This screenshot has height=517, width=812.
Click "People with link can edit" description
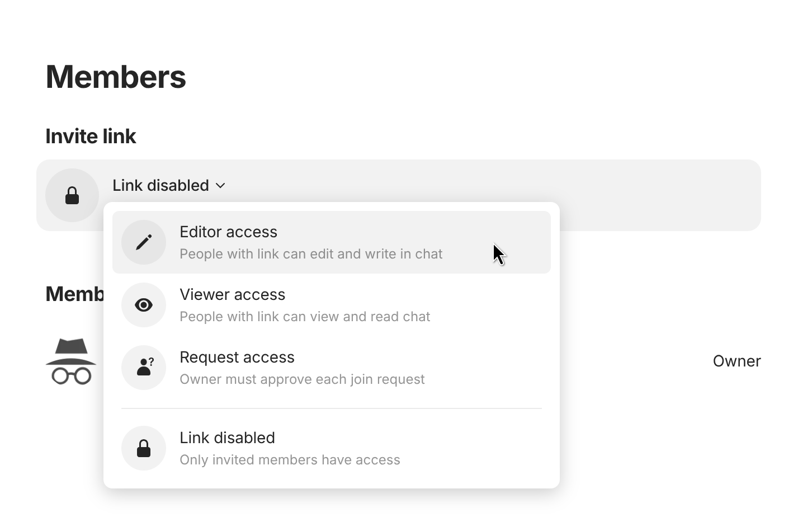(310, 254)
